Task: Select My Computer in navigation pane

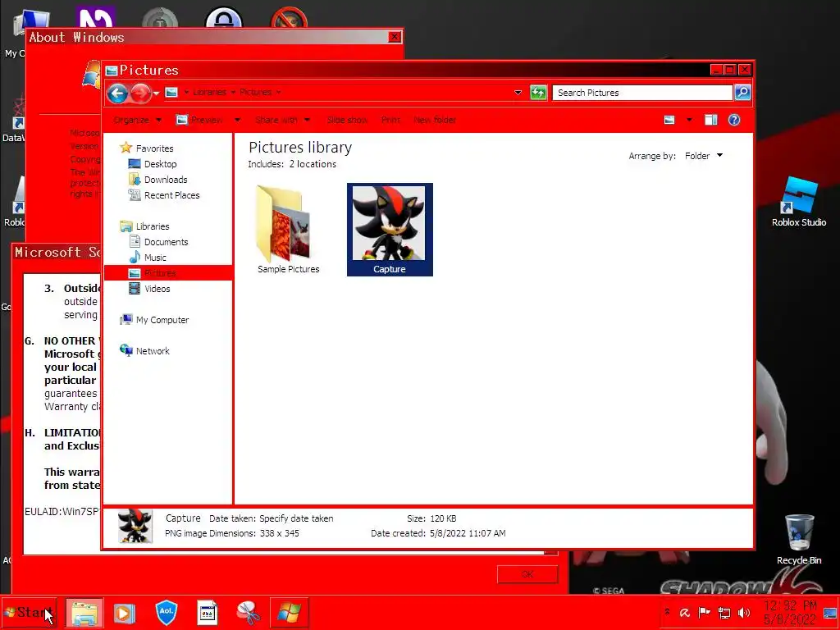Action: tap(162, 320)
